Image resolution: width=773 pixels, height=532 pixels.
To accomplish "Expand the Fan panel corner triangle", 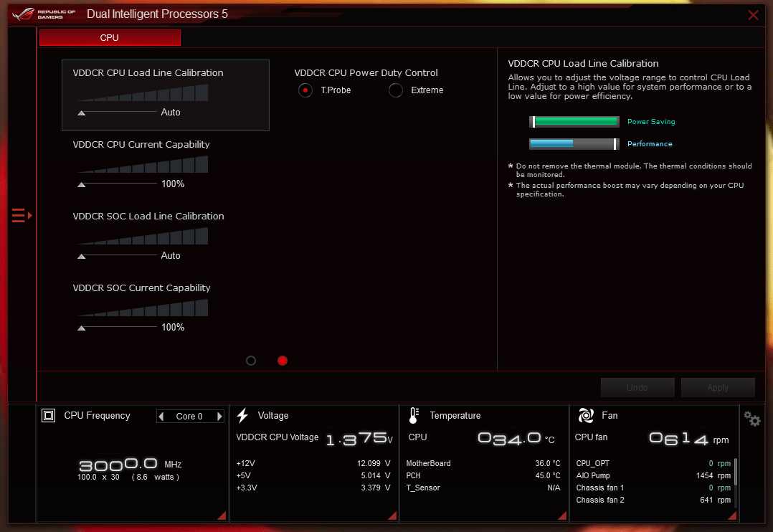I will (733, 516).
